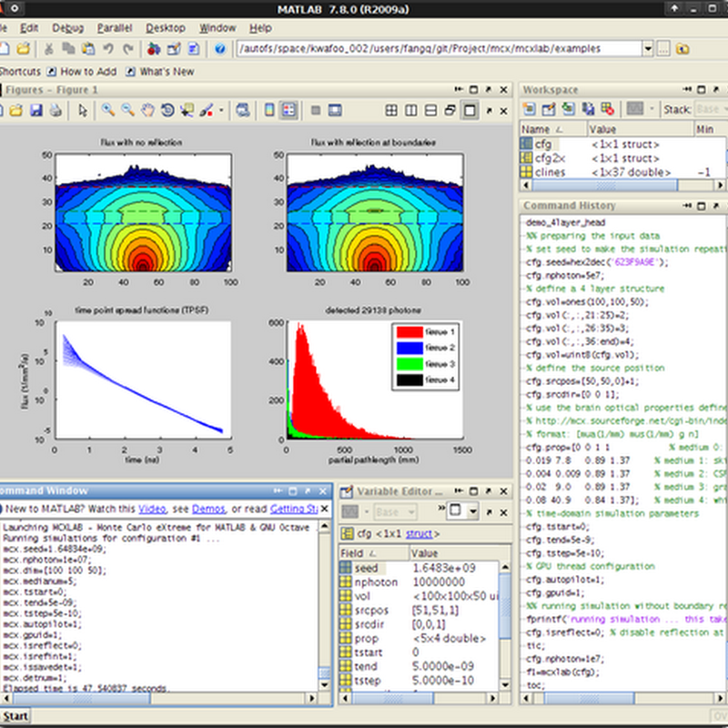Open the Desktop menu
The image size is (728, 728).
tap(166, 28)
